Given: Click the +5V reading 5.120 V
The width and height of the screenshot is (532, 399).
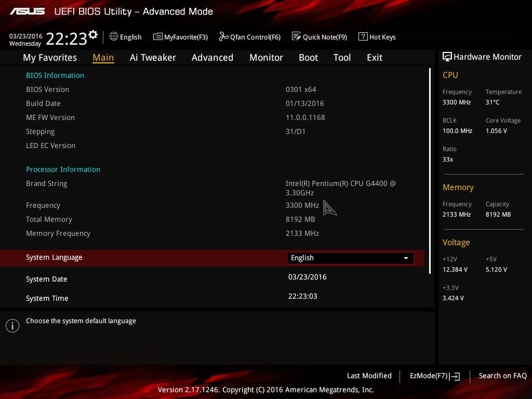Looking at the screenshot, I should point(496,270).
